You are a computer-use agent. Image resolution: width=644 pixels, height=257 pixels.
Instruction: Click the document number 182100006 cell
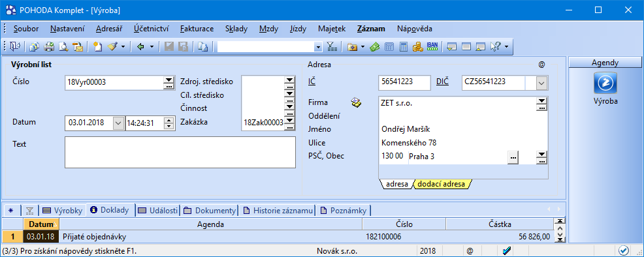[x=404, y=237]
